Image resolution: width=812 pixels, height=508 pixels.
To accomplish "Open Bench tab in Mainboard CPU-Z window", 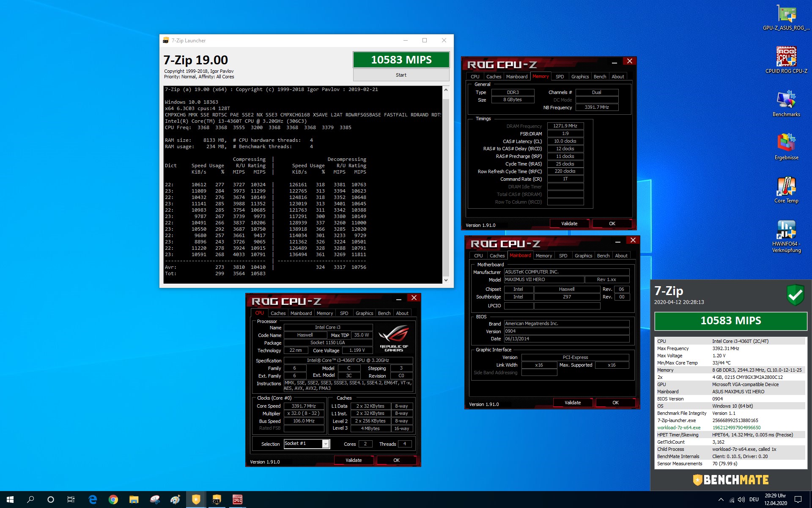I will tap(603, 256).
